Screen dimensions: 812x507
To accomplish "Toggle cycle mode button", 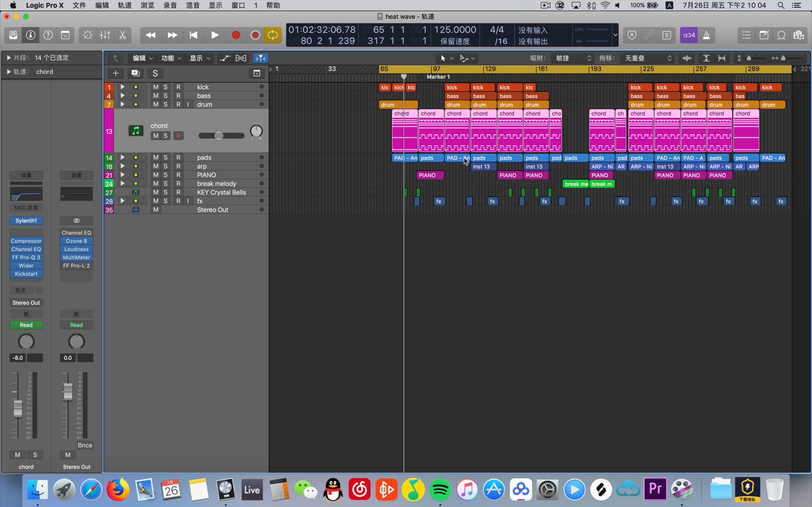I will [x=273, y=35].
